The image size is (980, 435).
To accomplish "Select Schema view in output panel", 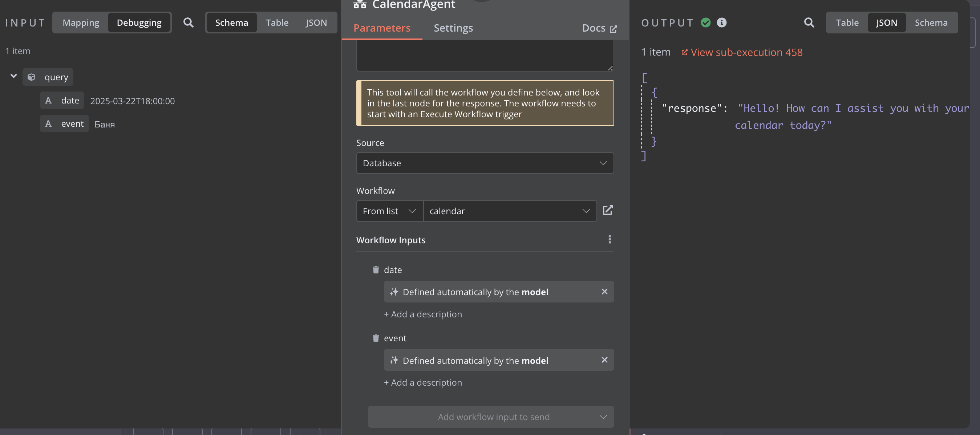I will (x=931, y=23).
